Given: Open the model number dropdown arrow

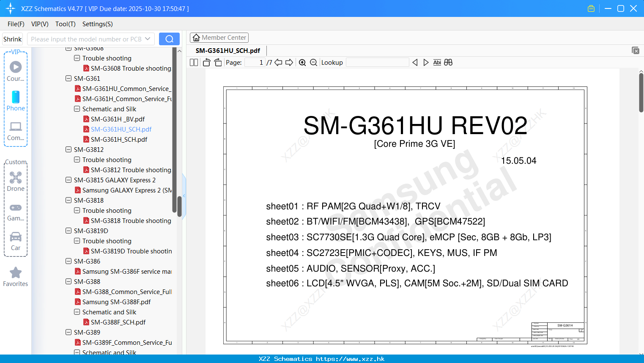Looking at the screenshot, I should click(x=148, y=39).
